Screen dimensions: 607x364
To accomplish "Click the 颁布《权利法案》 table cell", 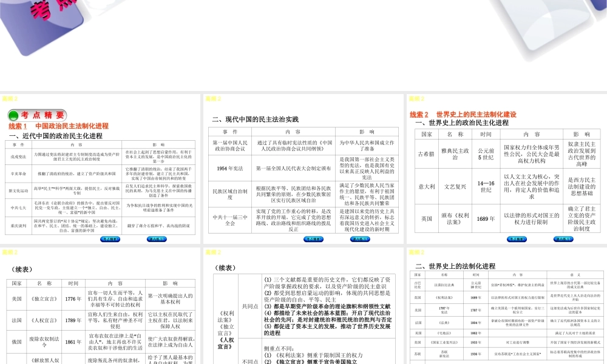I will pos(455,218).
